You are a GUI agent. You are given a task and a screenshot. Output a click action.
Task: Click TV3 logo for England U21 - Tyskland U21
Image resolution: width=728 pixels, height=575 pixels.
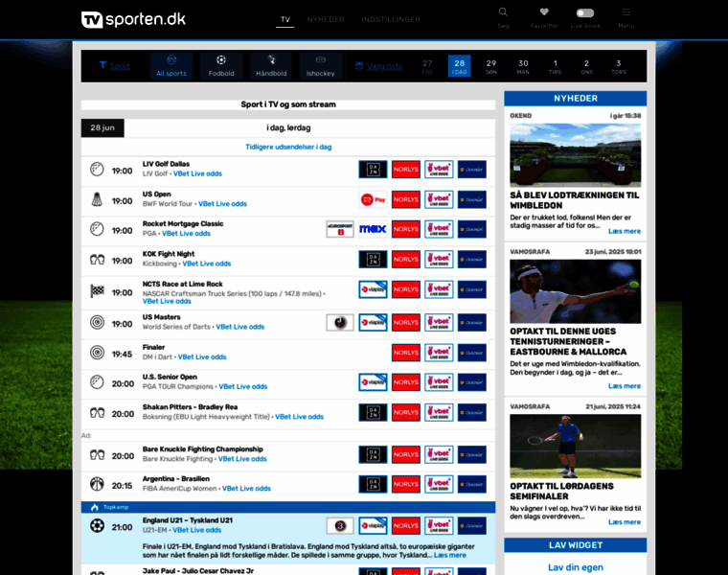click(x=340, y=526)
